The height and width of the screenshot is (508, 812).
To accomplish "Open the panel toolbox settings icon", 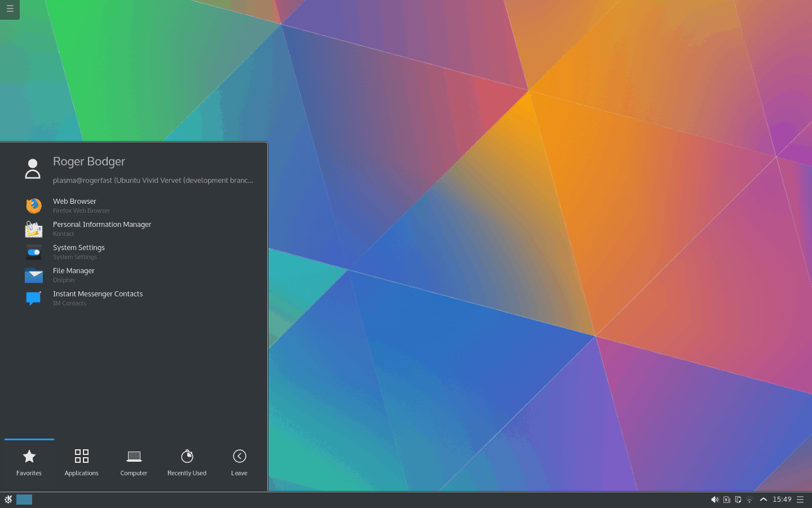I will coord(800,500).
